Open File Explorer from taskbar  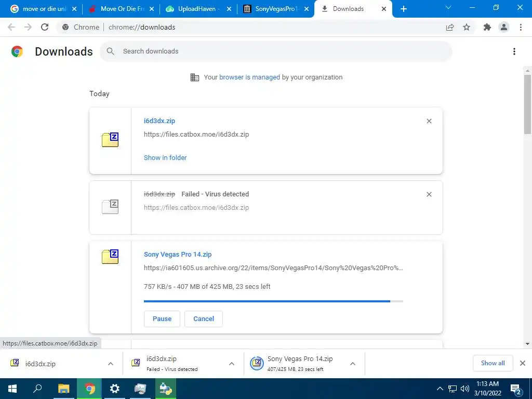pyautogui.click(x=63, y=389)
